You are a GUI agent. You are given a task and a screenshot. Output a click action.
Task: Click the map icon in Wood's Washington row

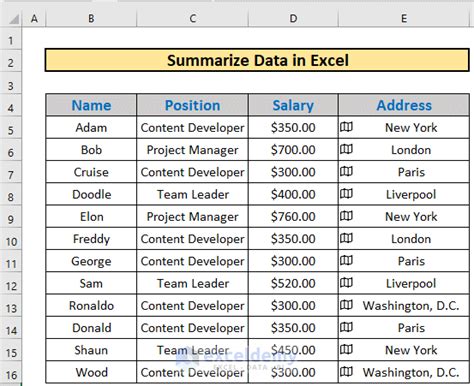[346, 372]
